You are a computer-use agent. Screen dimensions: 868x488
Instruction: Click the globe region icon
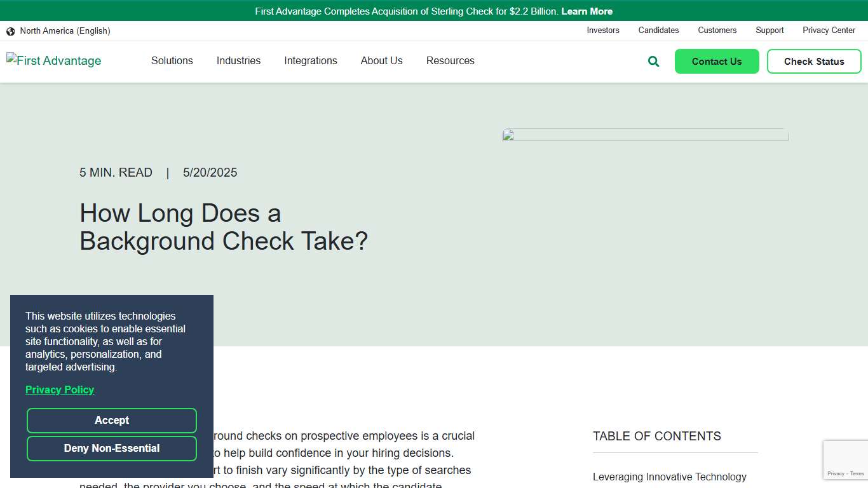(10, 30)
